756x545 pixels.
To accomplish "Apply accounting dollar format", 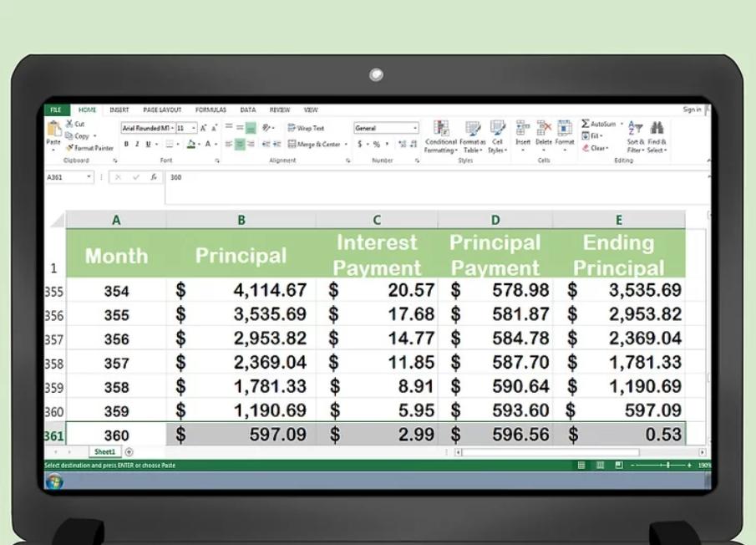I will [x=360, y=144].
